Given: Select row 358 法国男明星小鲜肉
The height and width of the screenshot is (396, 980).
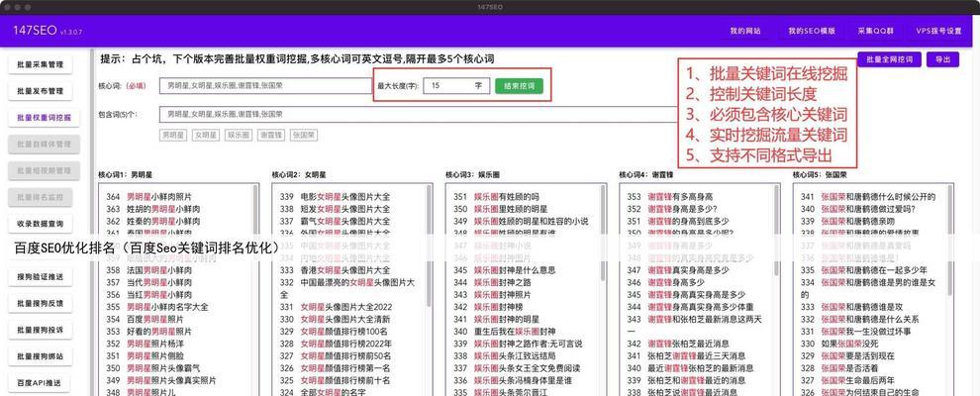Looking at the screenshot, I should pyautogui.click(x=148, y=270).
